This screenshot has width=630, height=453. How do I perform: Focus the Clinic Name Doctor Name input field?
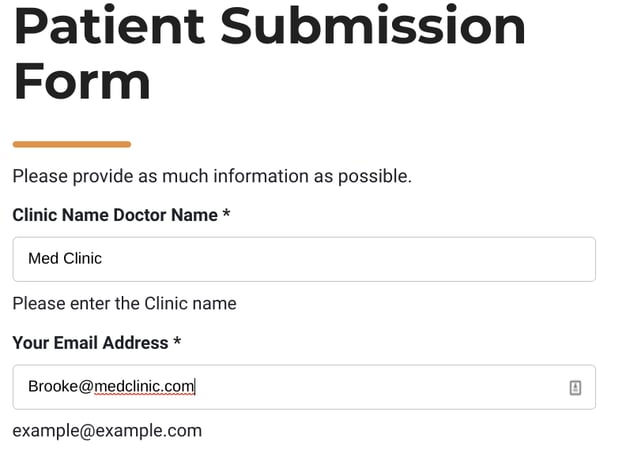[304, 259]
